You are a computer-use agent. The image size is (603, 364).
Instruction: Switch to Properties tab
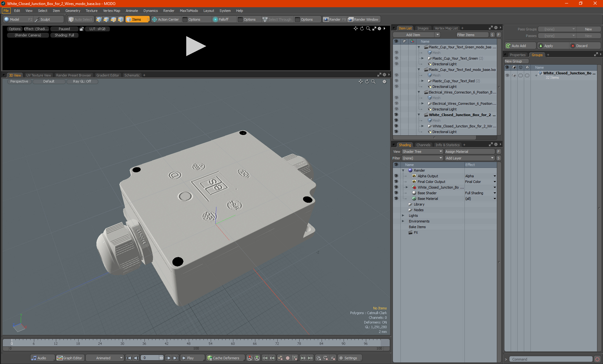click(517, 55)
